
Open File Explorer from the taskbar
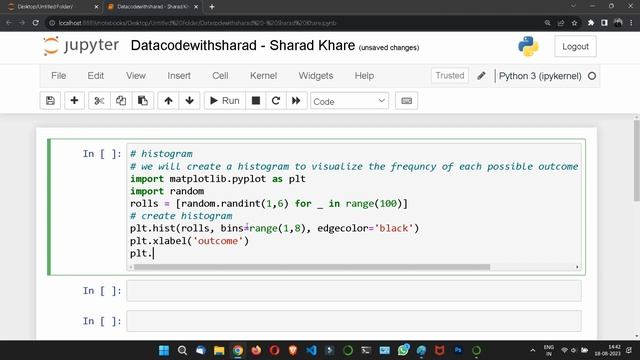[x=219, y=350]
